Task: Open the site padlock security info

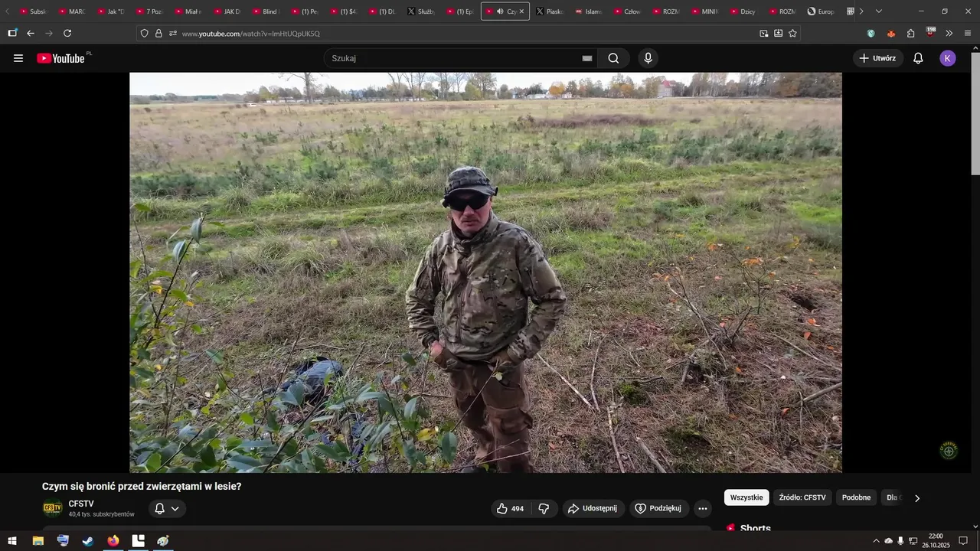Action: [x=158, y=34]
